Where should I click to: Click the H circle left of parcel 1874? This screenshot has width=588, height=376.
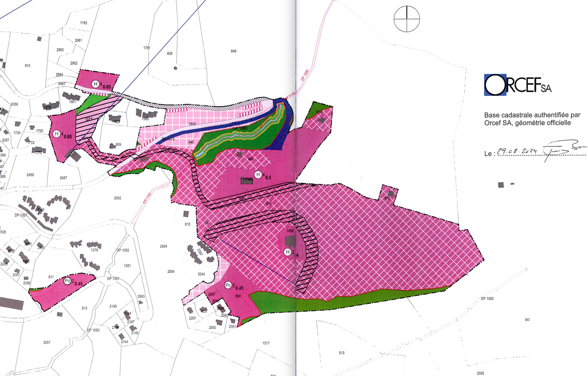click(x=57, y=134)
